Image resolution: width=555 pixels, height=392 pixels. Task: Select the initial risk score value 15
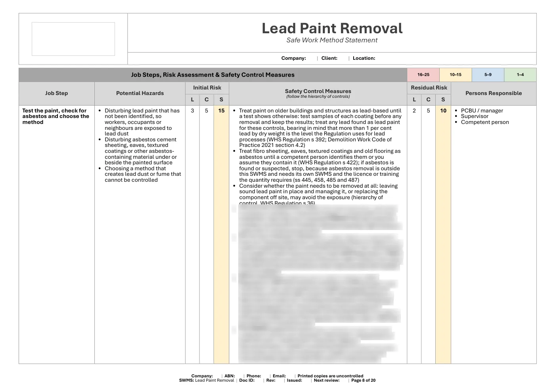221,111
